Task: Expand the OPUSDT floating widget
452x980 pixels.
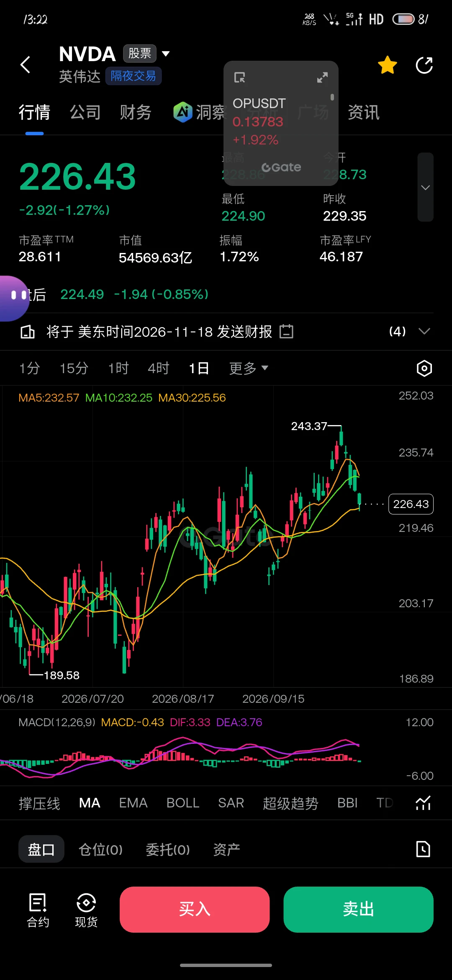Action: pos(322,77)
